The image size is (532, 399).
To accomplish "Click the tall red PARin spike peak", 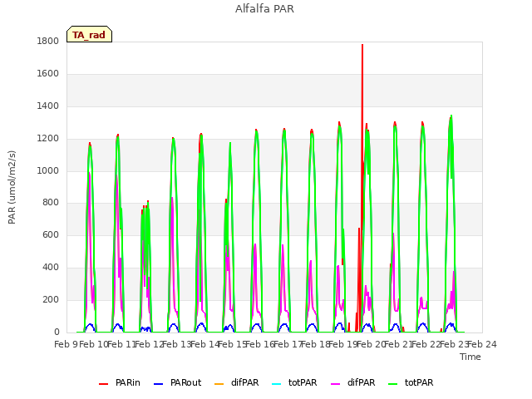I will (x=362, y=46).
